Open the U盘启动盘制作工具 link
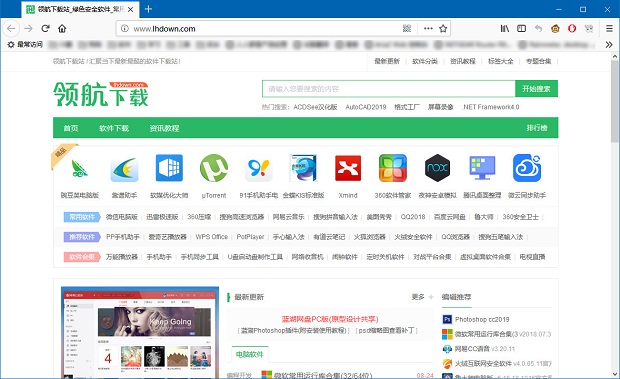Viewport: 620px width, 379px height. (x=255, y=257)
